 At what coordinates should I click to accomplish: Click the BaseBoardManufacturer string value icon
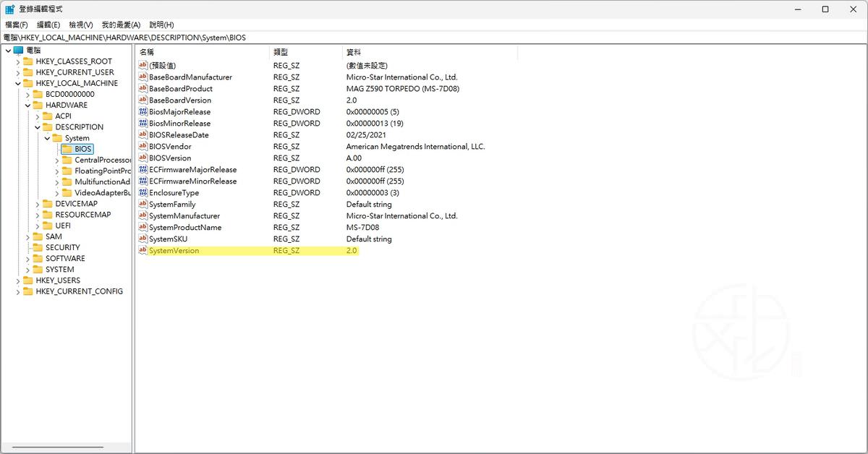point(142,77)
